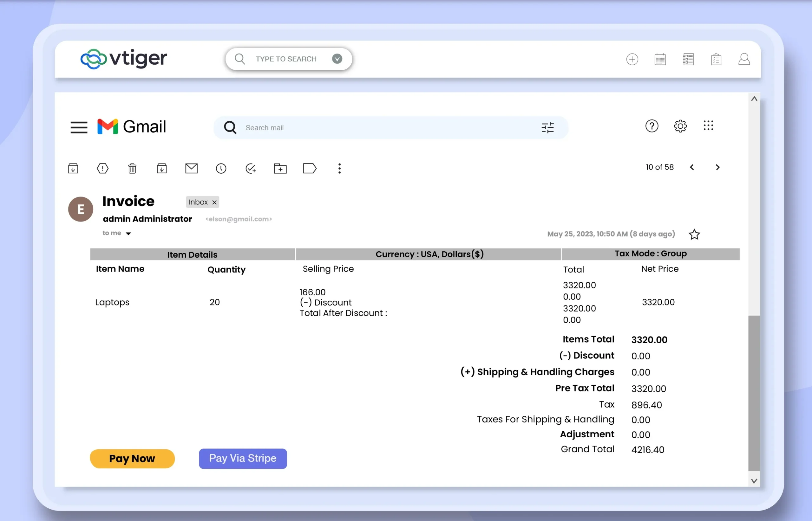Viewport: 812px width, 521px height.
Task: Remove the Inbox label tag
Action: 214,202
